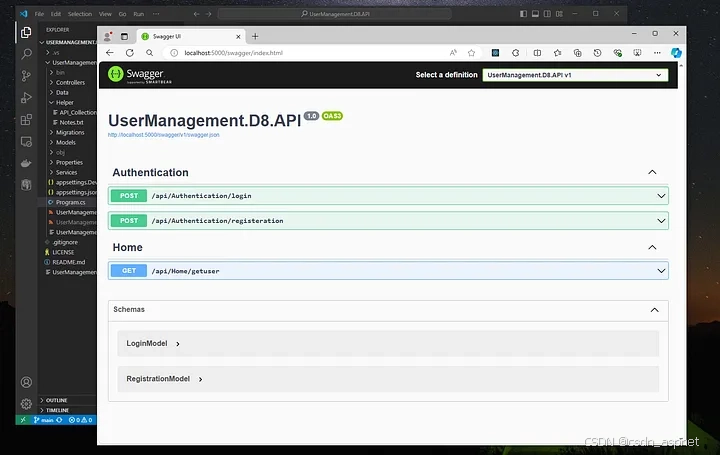Expand GET /api/Home/getuser operation
This screenshot has width=720, height=455.
[x=388, y=271]
